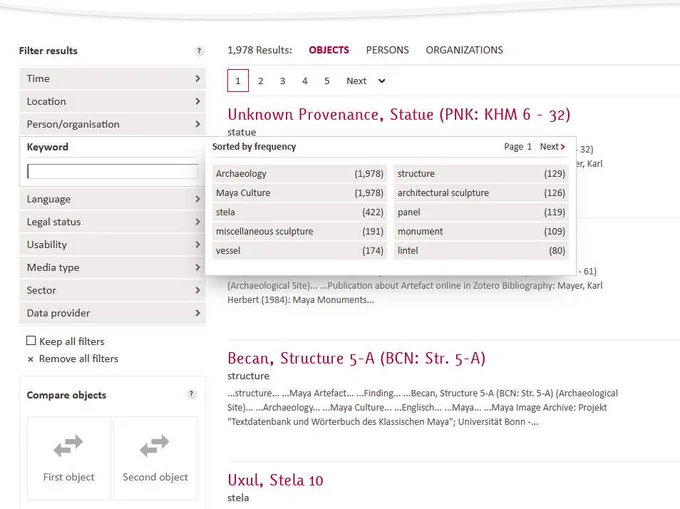Expand the Legal status filter

pos(112,222)
